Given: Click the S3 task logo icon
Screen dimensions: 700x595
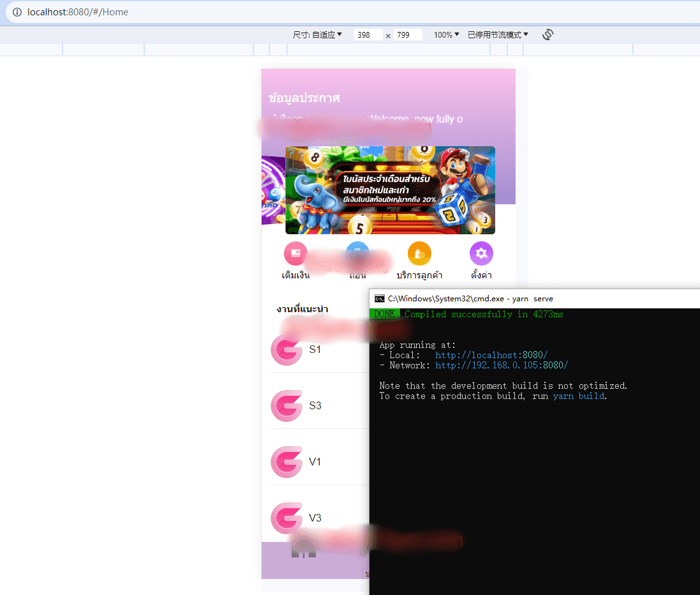Looking at the screenshot, I should click(287, 406).
